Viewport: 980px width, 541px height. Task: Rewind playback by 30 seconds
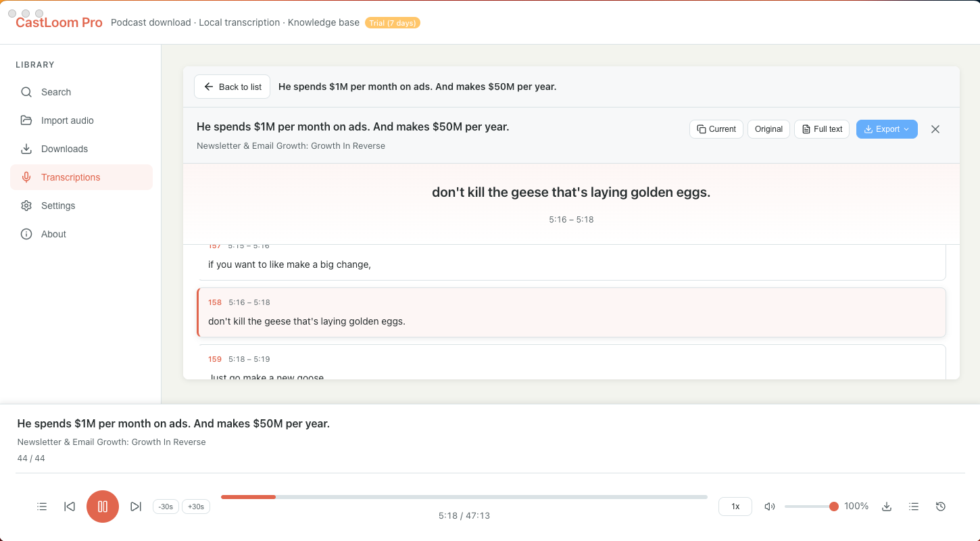[x=166, y=507]
